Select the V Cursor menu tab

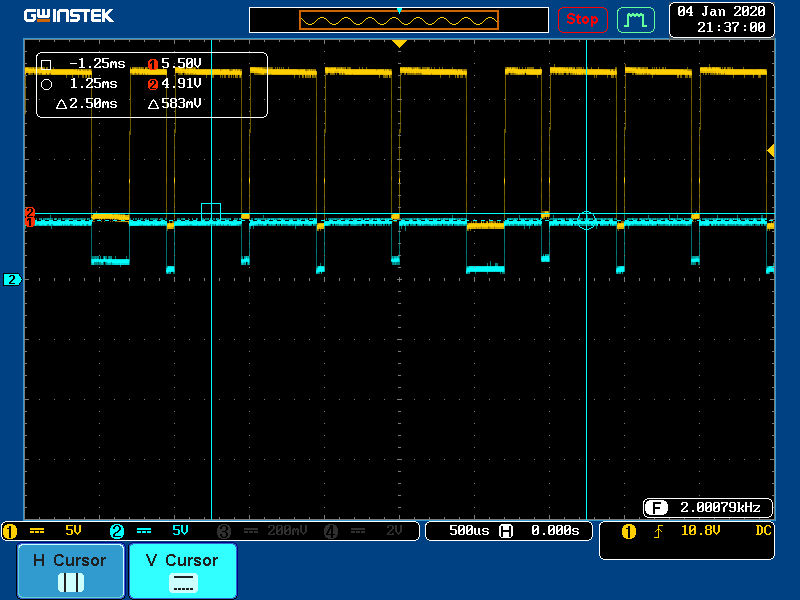[182, 571]
